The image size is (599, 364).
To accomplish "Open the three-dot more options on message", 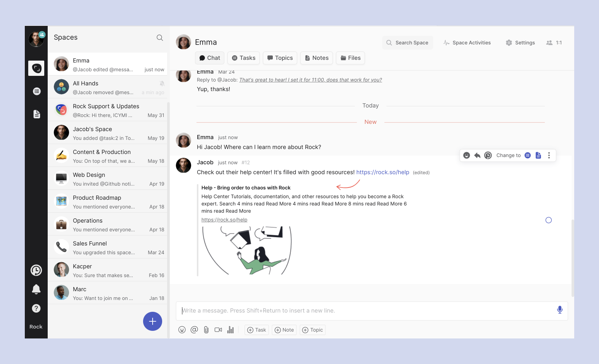I will click(549, 156).
